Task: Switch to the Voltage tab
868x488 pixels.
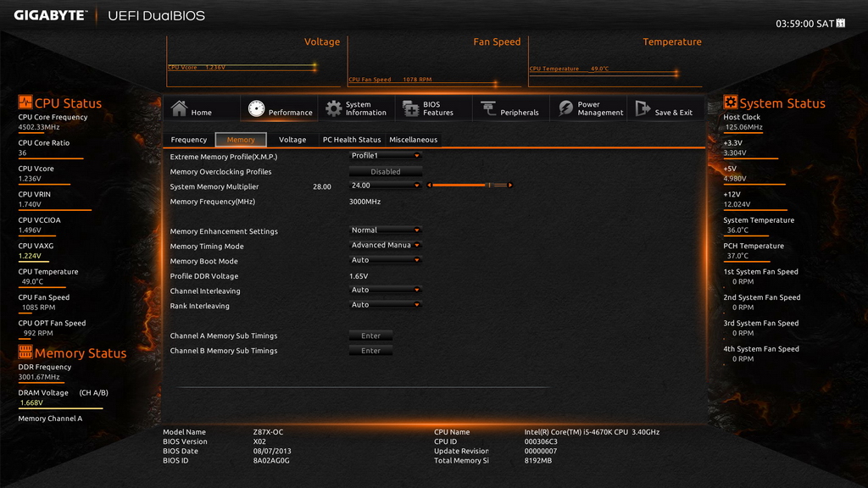Action: 292,140
